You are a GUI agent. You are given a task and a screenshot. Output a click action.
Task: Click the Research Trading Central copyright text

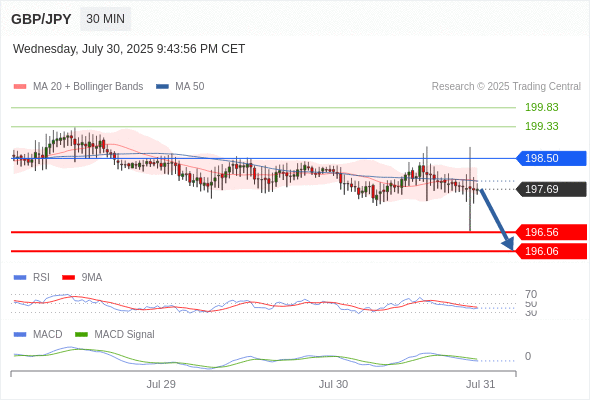(x=506, y=87)
